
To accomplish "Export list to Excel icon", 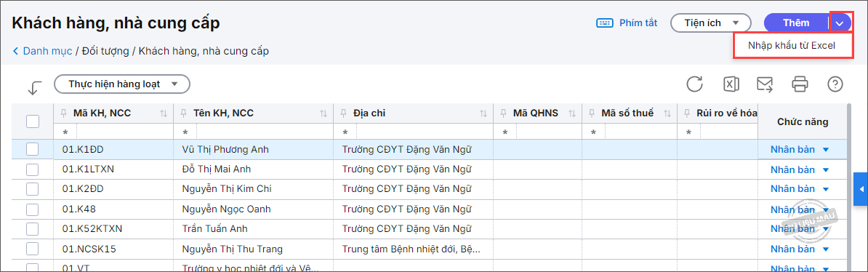I will click(x=731, y=84).
